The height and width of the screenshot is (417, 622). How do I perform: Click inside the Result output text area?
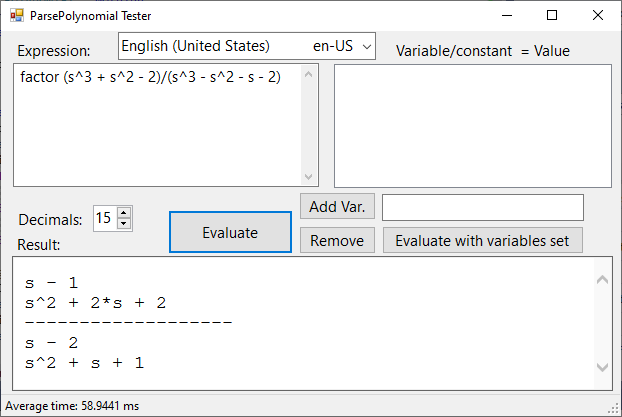(x=303, y=323)
